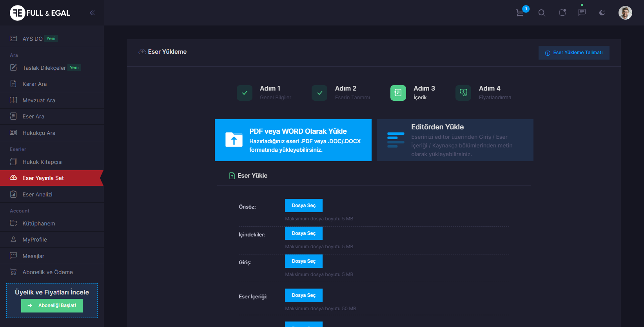
Task: Jump to Adım 4 Fiyatlandırma step
Action: point(463,93)
